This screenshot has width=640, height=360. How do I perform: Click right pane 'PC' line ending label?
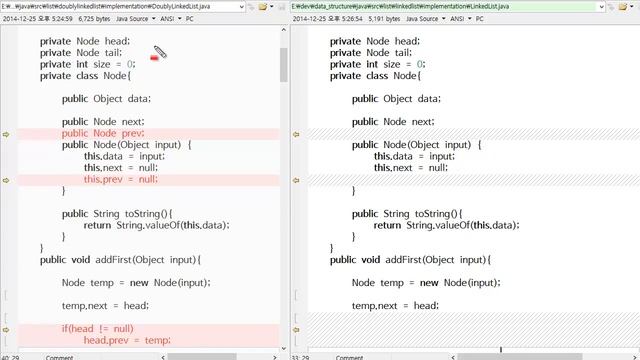480,19
